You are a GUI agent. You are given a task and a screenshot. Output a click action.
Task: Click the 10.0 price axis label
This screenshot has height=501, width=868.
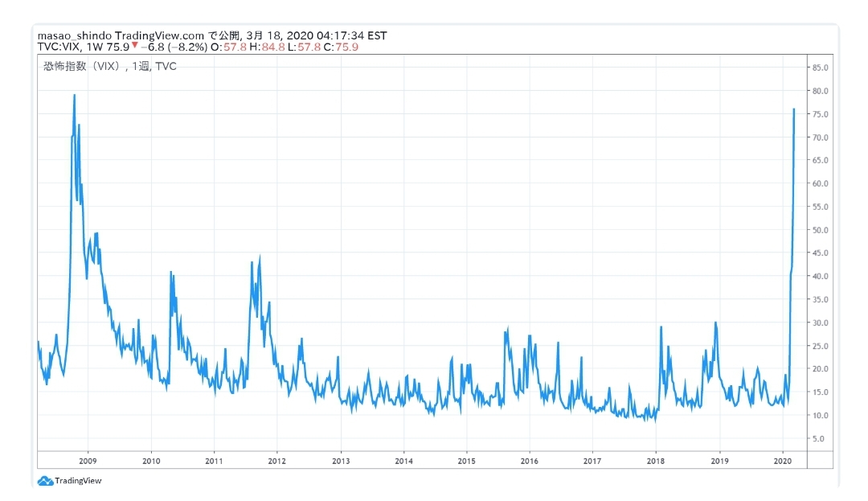point(820,415)
